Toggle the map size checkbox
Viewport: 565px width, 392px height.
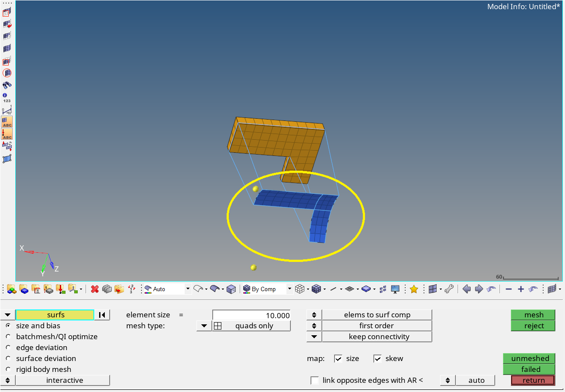tap(338, 358)
